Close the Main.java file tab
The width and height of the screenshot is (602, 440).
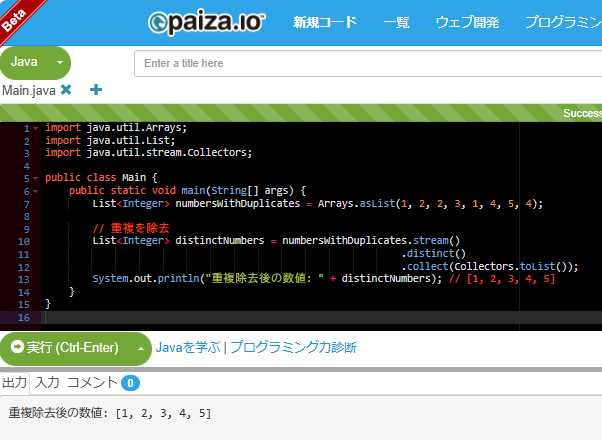tap(66, 90)
